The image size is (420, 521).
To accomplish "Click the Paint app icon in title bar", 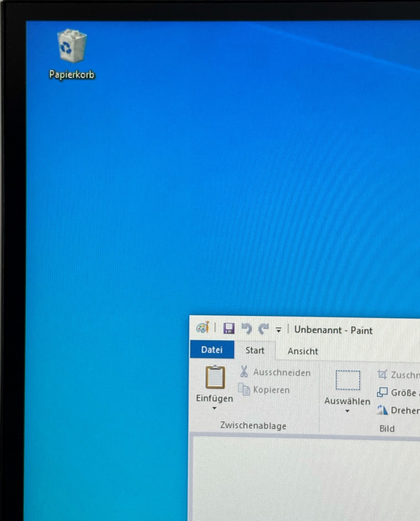I will coord(203,328).
